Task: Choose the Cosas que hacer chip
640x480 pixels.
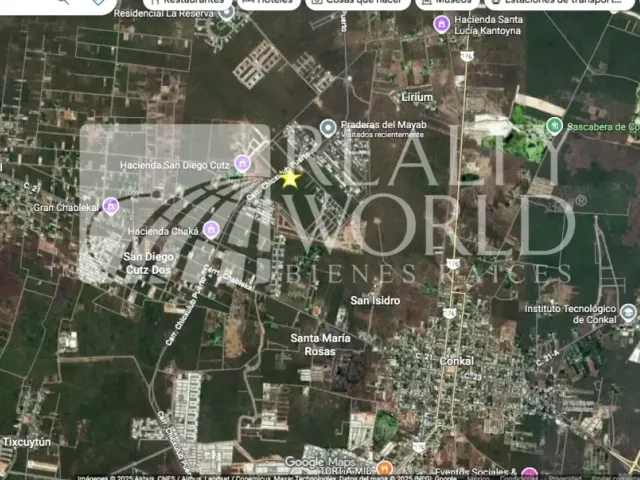Action: pyautogui.click(x=358, y=2)
